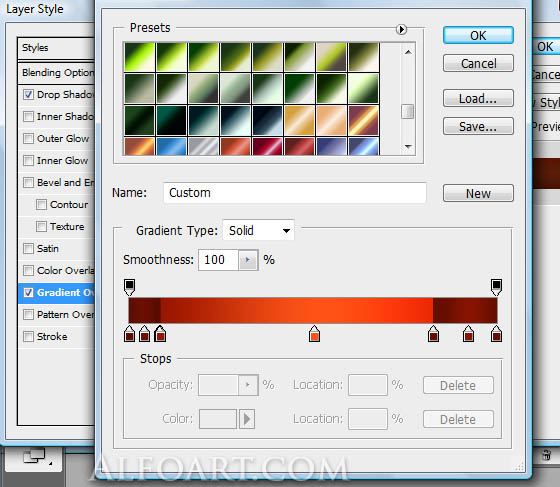Click the left black opacity stop

pos(129,287)
